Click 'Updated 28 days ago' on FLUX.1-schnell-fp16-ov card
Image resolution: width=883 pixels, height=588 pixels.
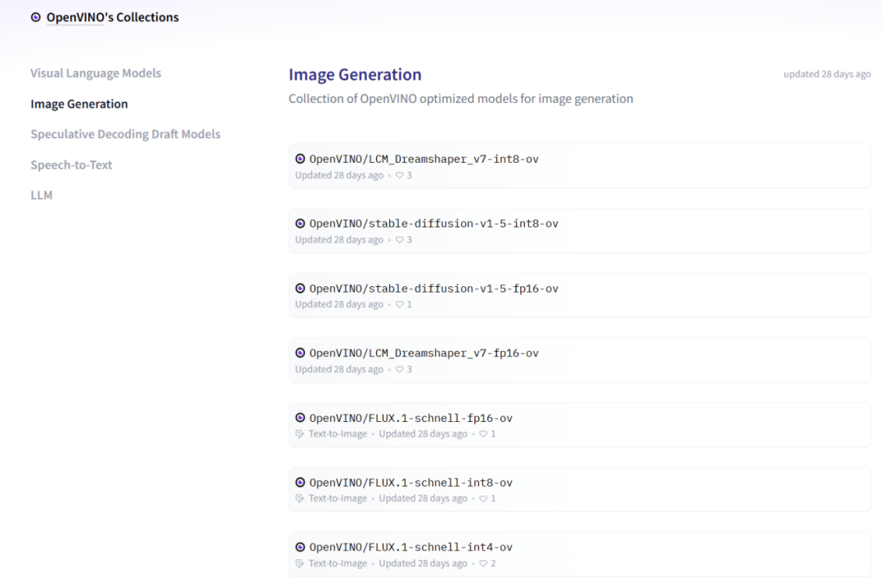point(423,433)
